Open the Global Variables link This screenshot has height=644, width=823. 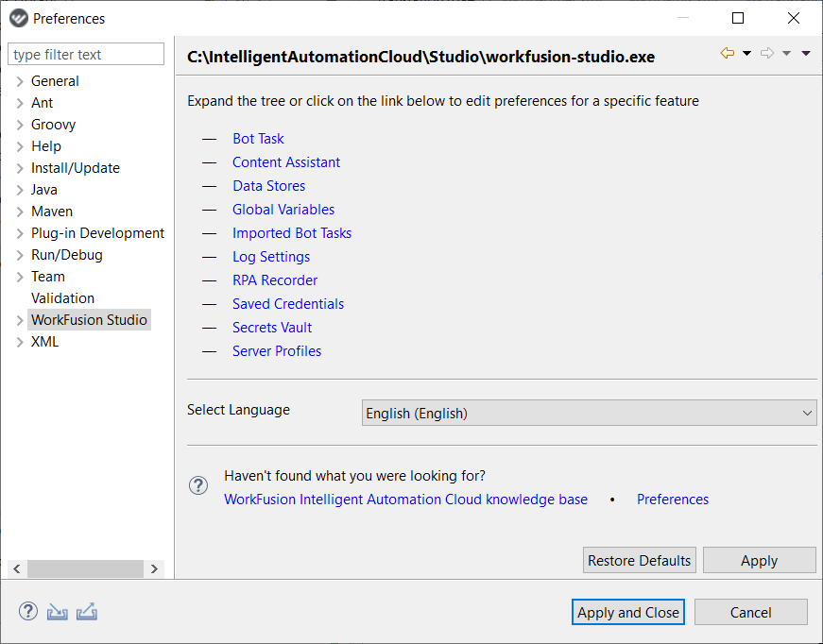click(284, 210)
